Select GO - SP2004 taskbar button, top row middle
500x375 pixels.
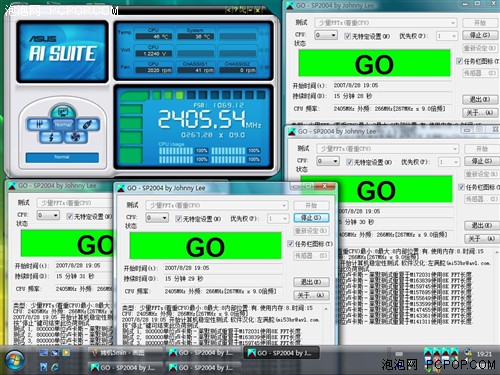point(203,353)
